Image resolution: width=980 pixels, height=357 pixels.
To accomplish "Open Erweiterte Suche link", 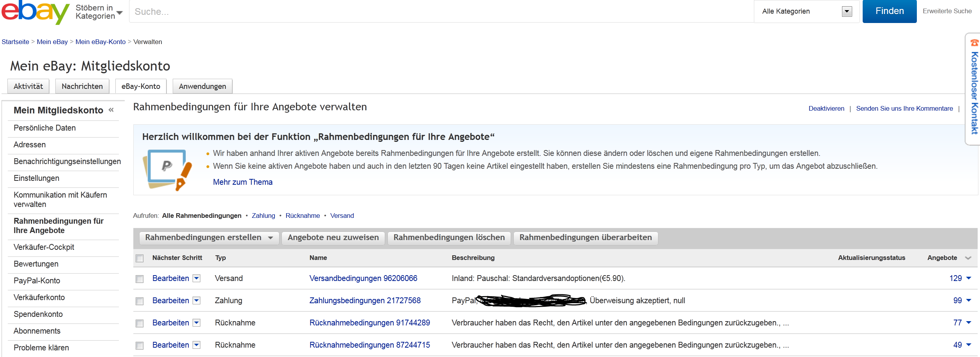I will pyautogui.click(x=947, y=11).
